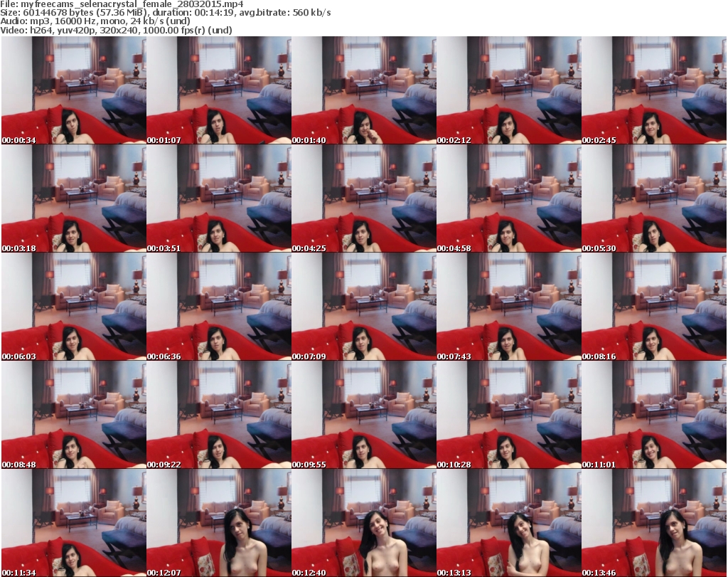The image size is (728, 577).
Task: Select the thumbnail stamped 00:00:34
Action: point(74,90)
